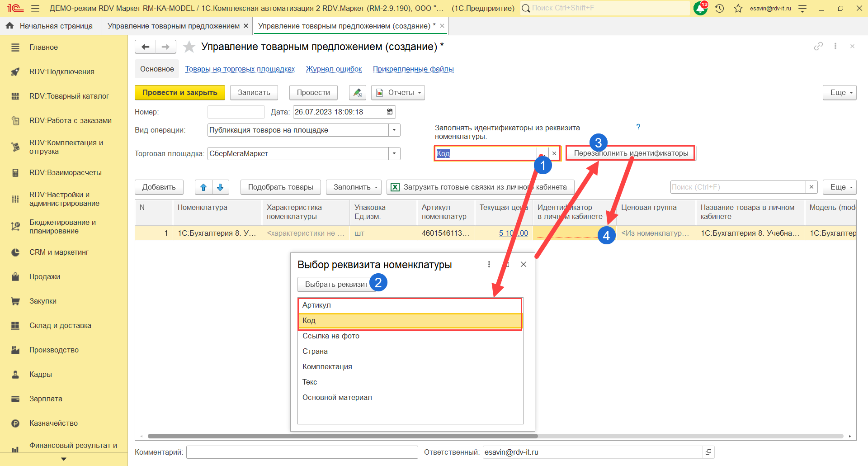Screen dimensions: 868x466
Task: Open the Отчеты dropdown menu
Action: point(398,92)
